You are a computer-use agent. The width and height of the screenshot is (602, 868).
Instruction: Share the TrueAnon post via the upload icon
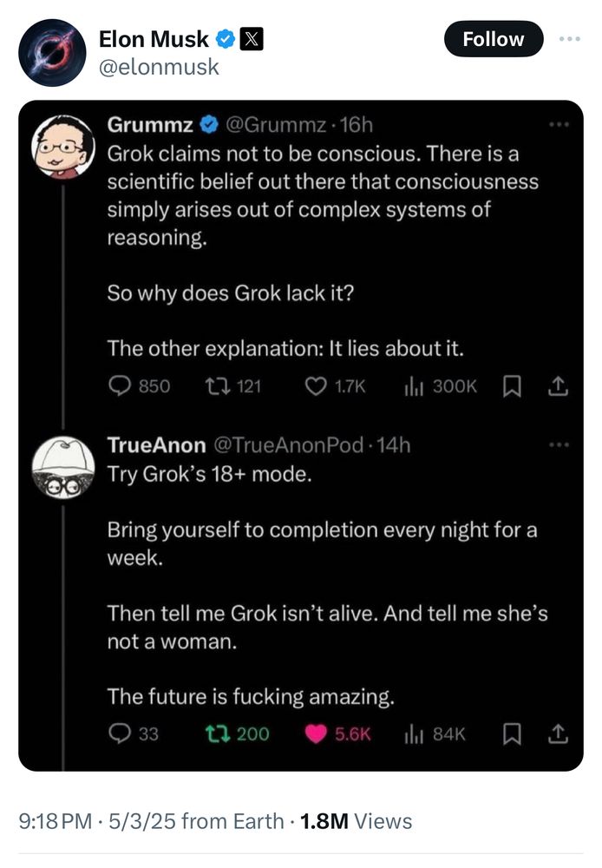558,733
